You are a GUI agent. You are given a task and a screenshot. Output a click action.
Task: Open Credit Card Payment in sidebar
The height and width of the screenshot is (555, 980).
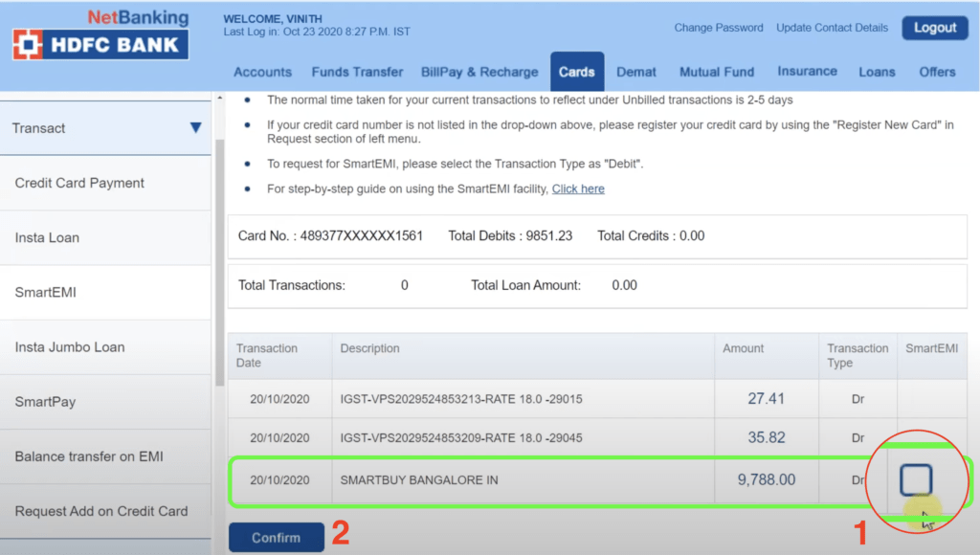(105, 183)
